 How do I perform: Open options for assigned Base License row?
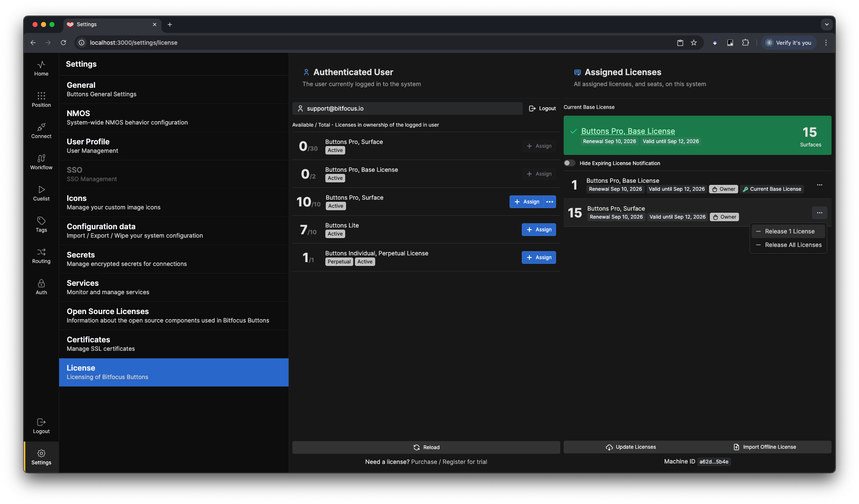click(820, 185)
